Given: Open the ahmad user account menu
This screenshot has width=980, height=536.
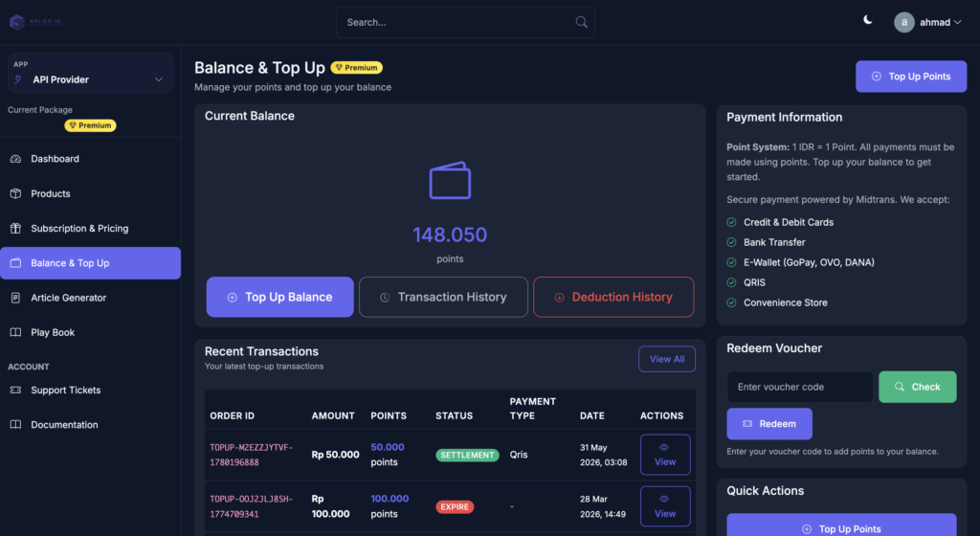Looking at the screenshot, I should pos(927,22).
